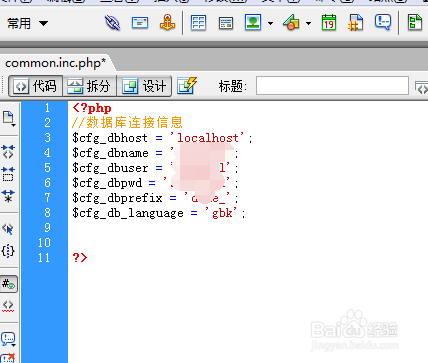Click the $cfg_dbuser variable on line 5

(x=110, y=168)
